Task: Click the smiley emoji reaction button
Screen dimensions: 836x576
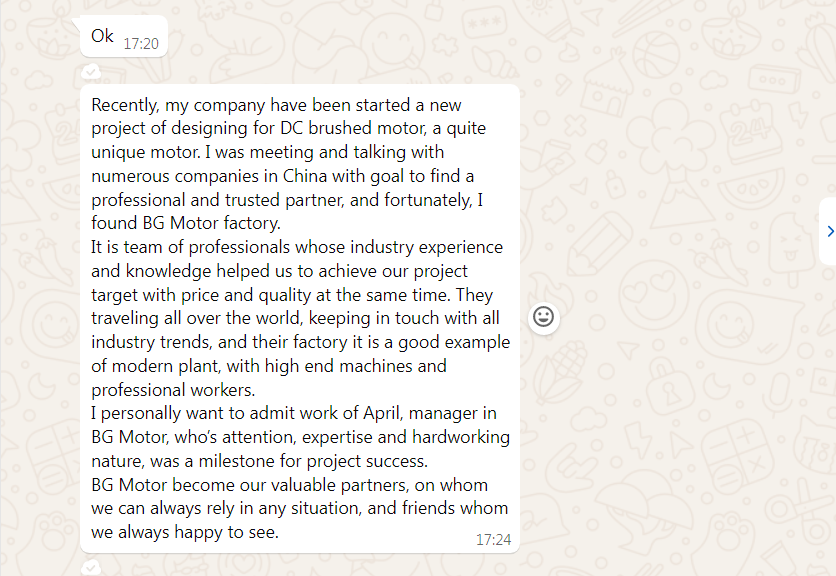Action: tap(543, 317)
